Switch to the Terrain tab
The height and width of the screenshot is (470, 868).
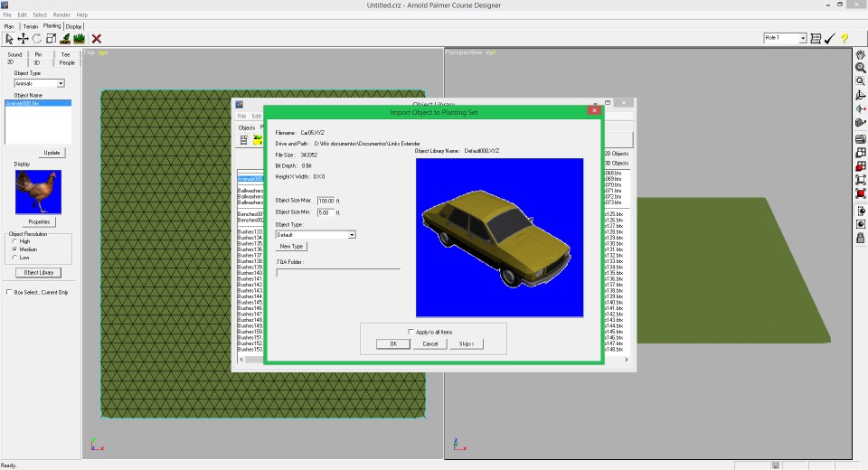[31, 26]
